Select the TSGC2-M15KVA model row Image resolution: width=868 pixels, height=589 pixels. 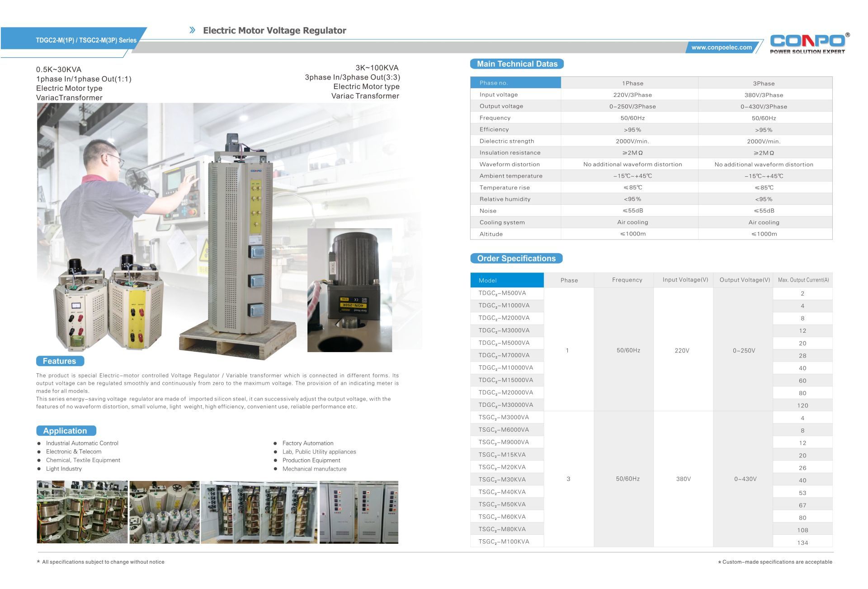pyautogui.click(x=507, y=455)
